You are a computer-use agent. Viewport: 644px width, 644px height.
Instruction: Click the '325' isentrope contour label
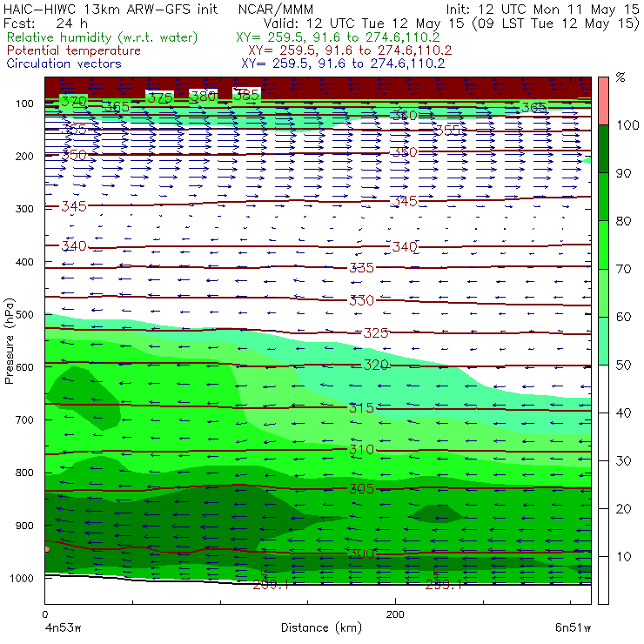click(376, 332)
